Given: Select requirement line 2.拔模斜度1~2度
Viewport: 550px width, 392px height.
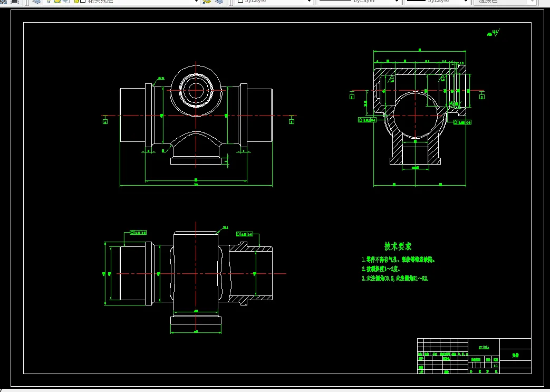Looking at the screenshot, I should (x=381, y=269).
